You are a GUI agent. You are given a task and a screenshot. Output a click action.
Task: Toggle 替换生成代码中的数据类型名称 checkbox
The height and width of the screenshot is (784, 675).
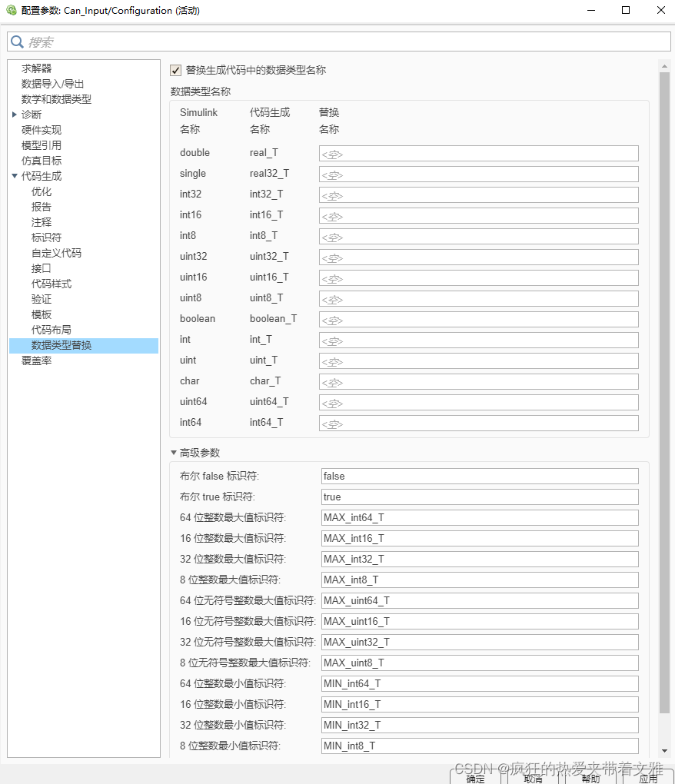[x=175, y=70]
